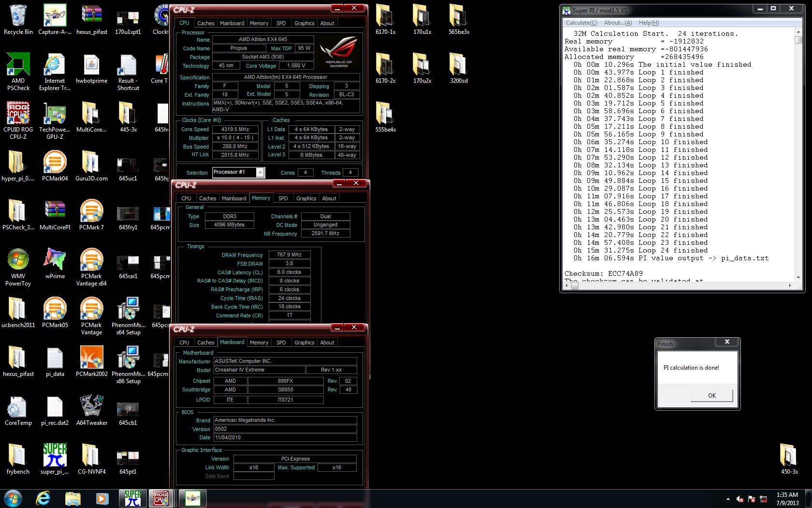The image size is (812, 508).
Task: Switch to ROG CPU-Z taskbar button
Action: pyautogui.click(x=161, y=498)
